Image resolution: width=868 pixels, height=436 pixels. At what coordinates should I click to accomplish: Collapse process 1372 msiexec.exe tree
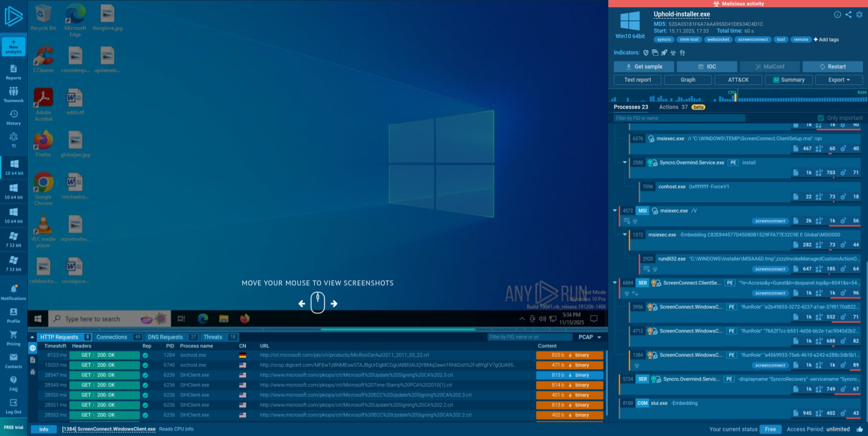[625, 235]
